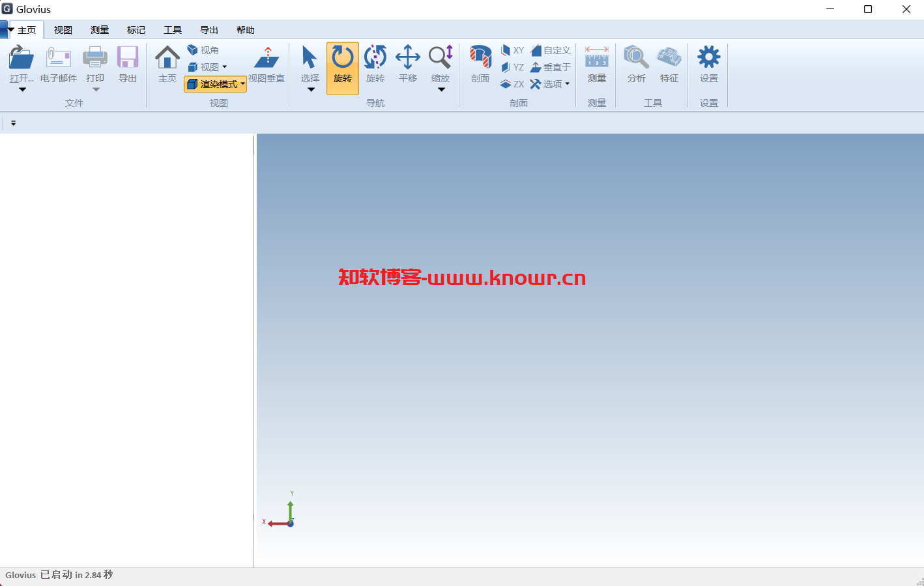Viewport: 924px width, 586px height.
Task: Click the second Rotate tool with dashed axis
Action: pos(375,57)
